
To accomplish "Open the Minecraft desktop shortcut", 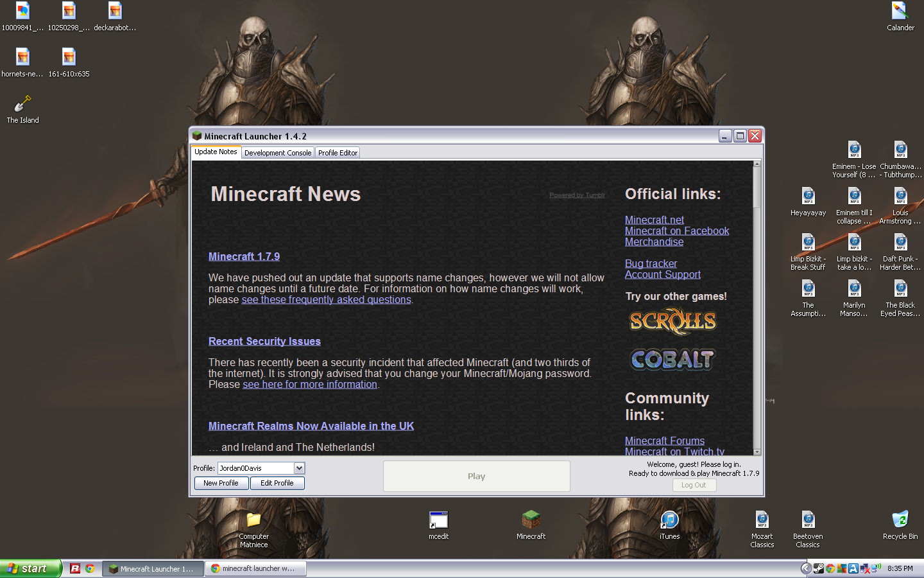I will point(531,525).
